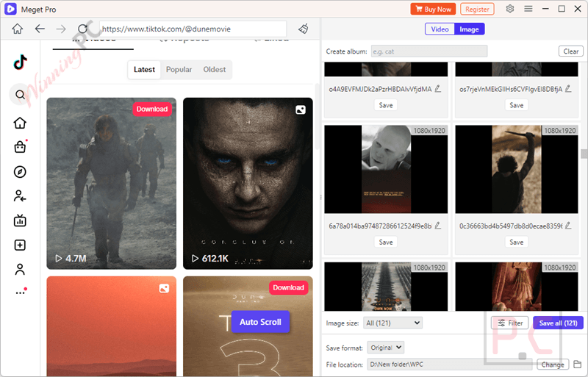This screenshot has width=588, height=377.
Task: Open TikTok search in sidebar
Action: click(x=20, y=95)
